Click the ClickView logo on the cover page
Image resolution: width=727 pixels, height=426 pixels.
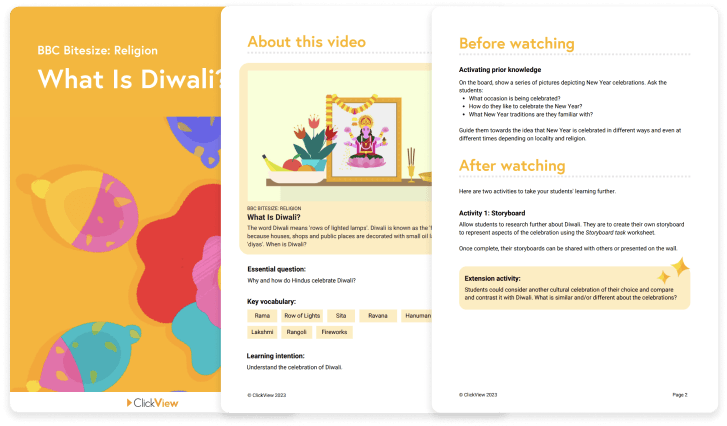coord(153,403)
